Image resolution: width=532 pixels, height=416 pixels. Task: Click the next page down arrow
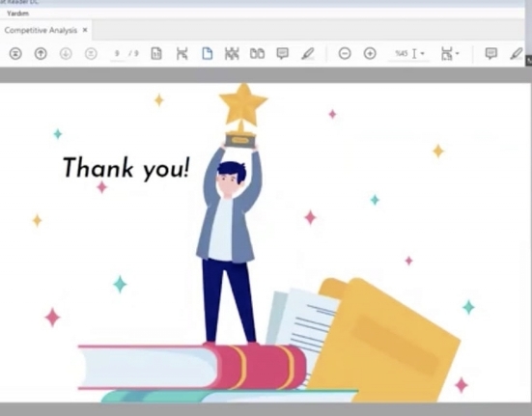[66, 53]
